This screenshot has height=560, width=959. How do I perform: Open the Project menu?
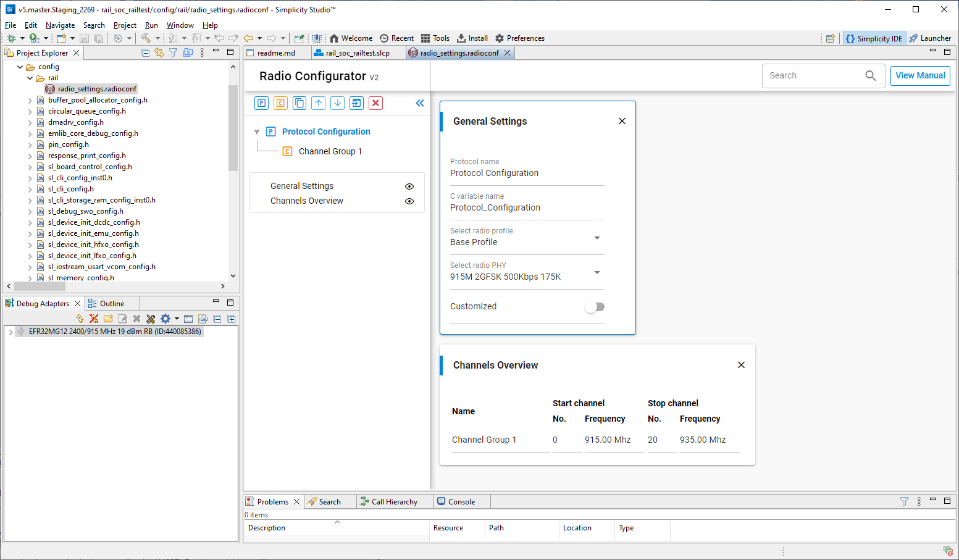point(125,25)
